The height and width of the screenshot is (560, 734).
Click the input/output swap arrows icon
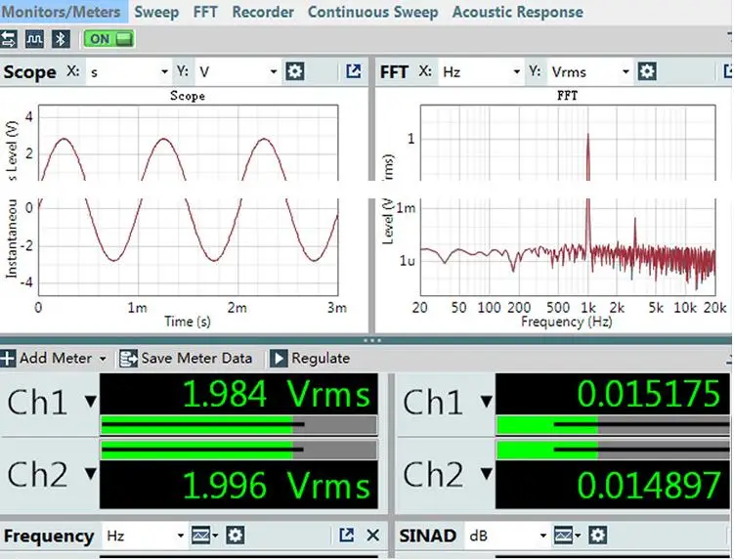[10, 39]
